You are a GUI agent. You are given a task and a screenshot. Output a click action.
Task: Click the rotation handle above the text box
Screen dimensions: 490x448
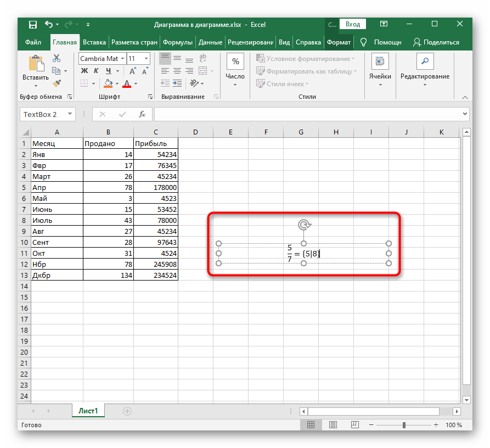(303, 225)
